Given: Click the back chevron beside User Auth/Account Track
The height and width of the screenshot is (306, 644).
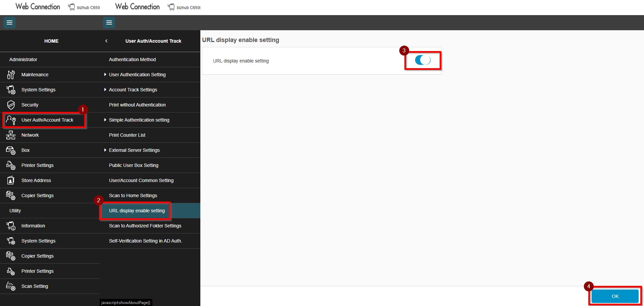Looking at the screenshot, I should [x=106, y=41].
